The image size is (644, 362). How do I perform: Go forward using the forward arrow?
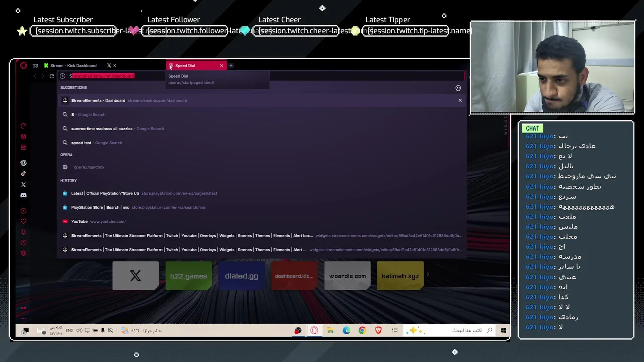43,76
